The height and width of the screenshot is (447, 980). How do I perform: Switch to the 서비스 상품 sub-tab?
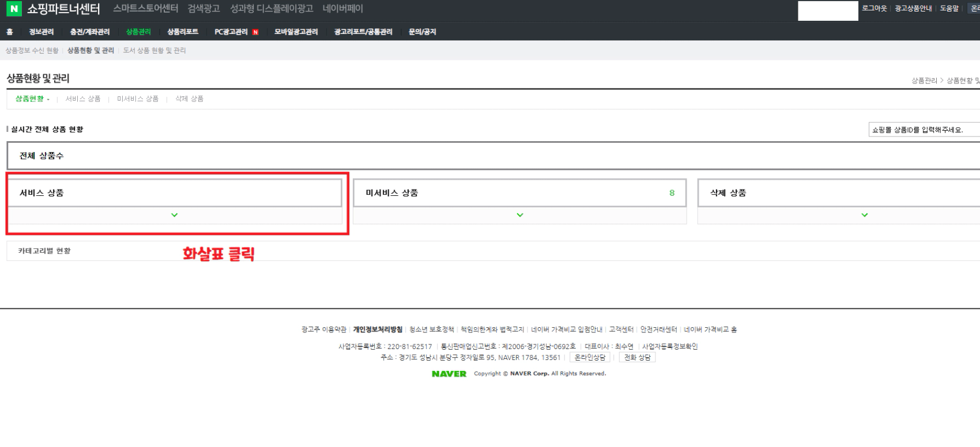(x=83, y=99)
